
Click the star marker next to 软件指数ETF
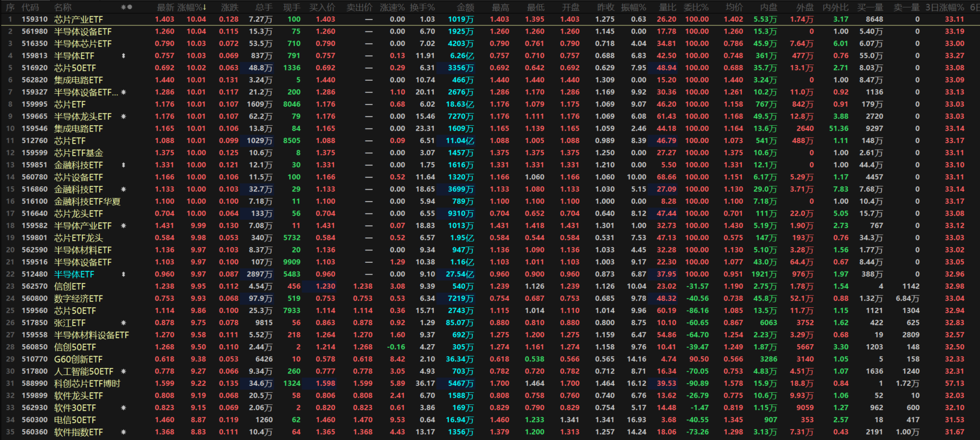124,432
